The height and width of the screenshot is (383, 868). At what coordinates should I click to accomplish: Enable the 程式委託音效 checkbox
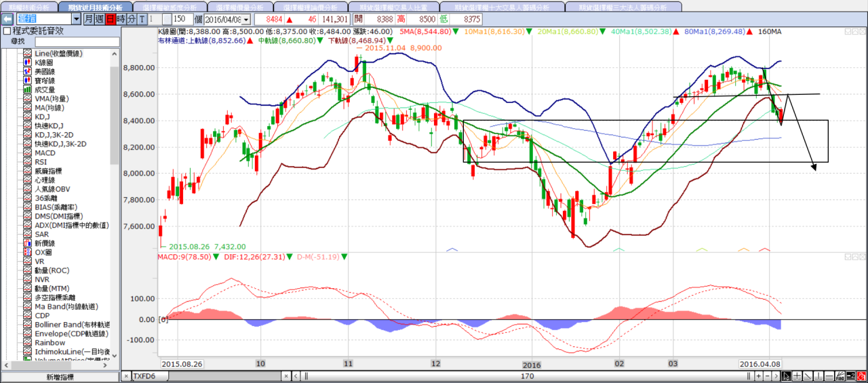tap(7, 31)
